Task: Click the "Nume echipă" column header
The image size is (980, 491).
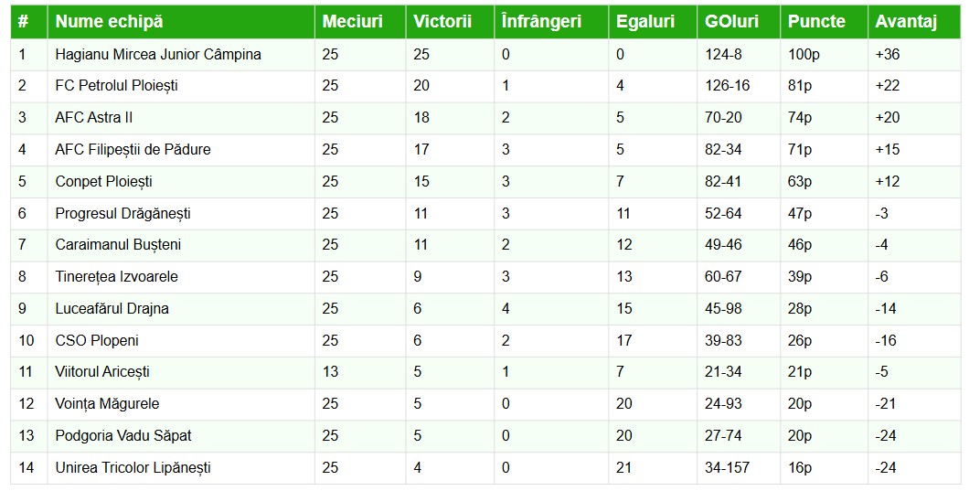Action: click(109, 21)
